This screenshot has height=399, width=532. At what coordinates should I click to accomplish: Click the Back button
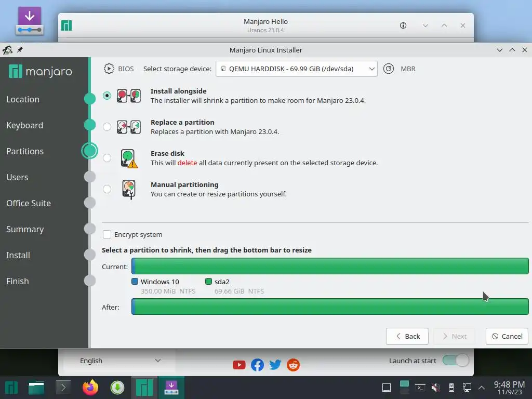tap(407, 336)
